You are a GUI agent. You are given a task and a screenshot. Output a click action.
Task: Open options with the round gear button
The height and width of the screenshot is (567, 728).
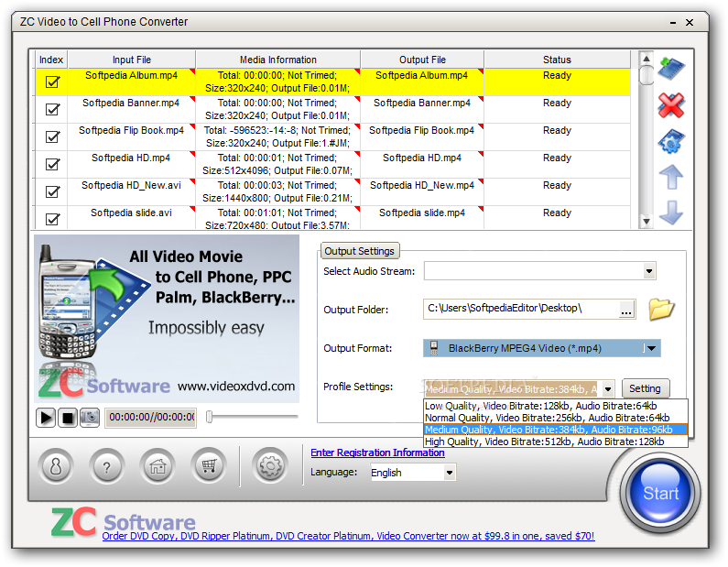coord(270,465)
